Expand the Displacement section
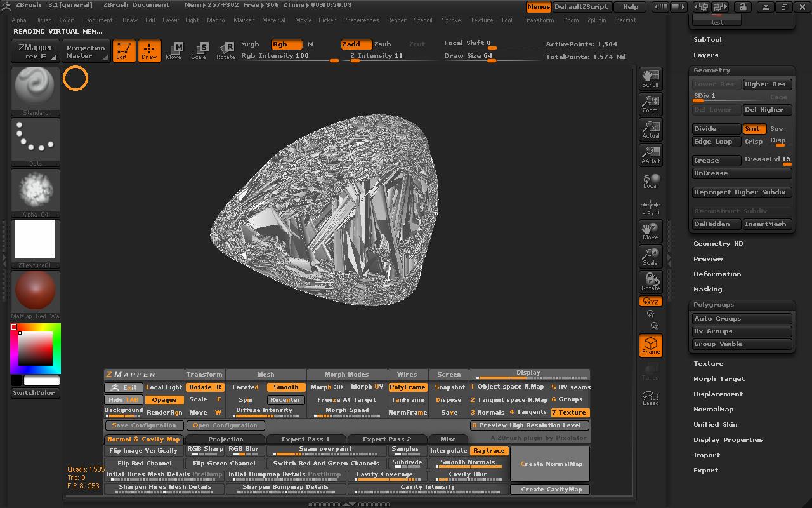Viewport: 812px width, 508px height. [718, 394]
